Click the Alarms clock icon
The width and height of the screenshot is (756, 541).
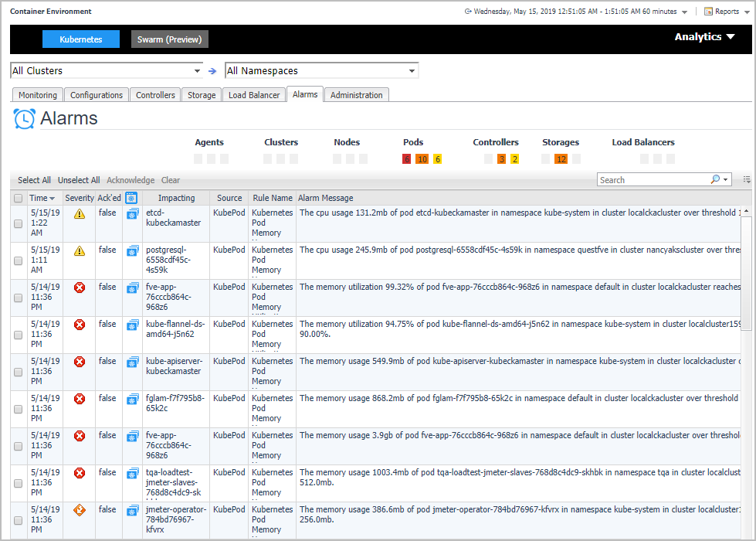[25, 119]
